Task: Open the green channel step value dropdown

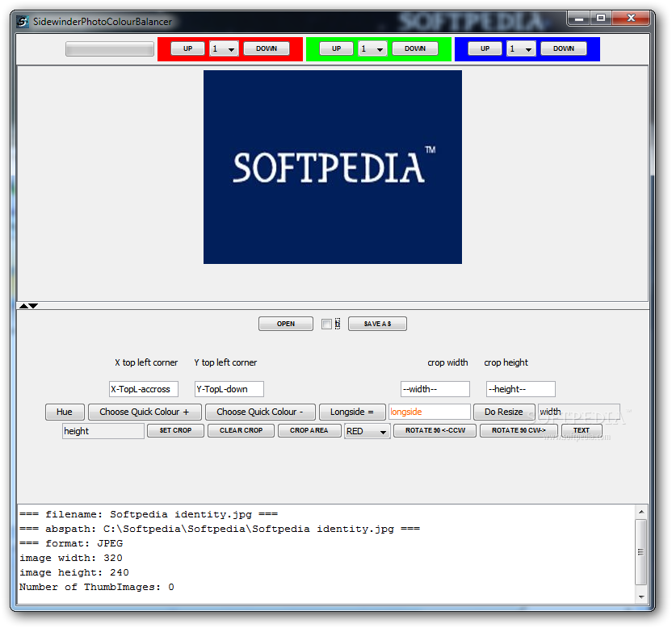Action: (x=372, y=48)
